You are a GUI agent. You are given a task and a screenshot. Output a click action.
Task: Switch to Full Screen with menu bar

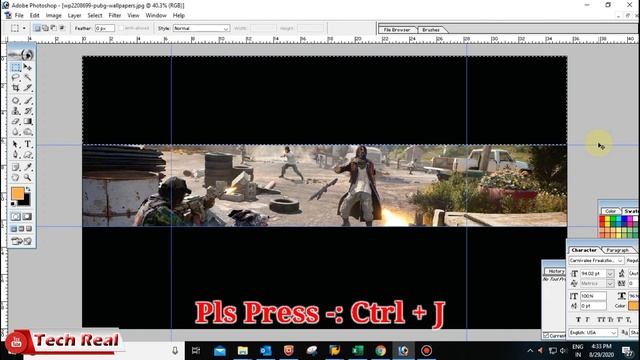pos(21,229)
